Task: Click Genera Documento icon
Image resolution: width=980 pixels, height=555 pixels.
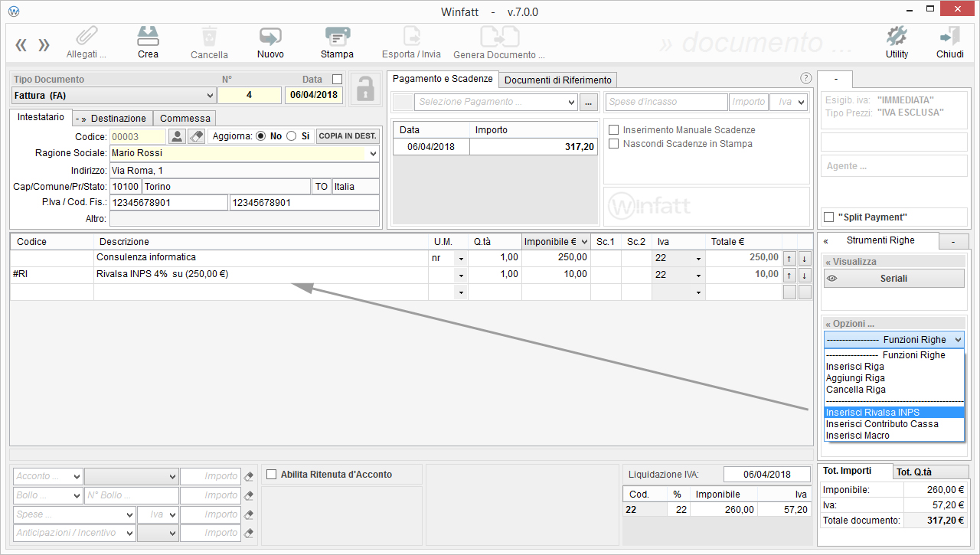Action: (x=499, y=37)
